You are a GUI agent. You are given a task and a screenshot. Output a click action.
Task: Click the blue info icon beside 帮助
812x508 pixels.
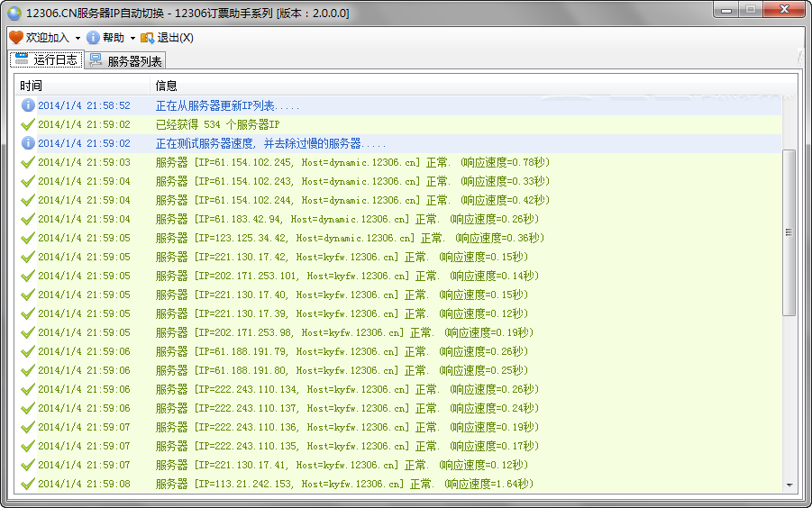coord(93,37)
